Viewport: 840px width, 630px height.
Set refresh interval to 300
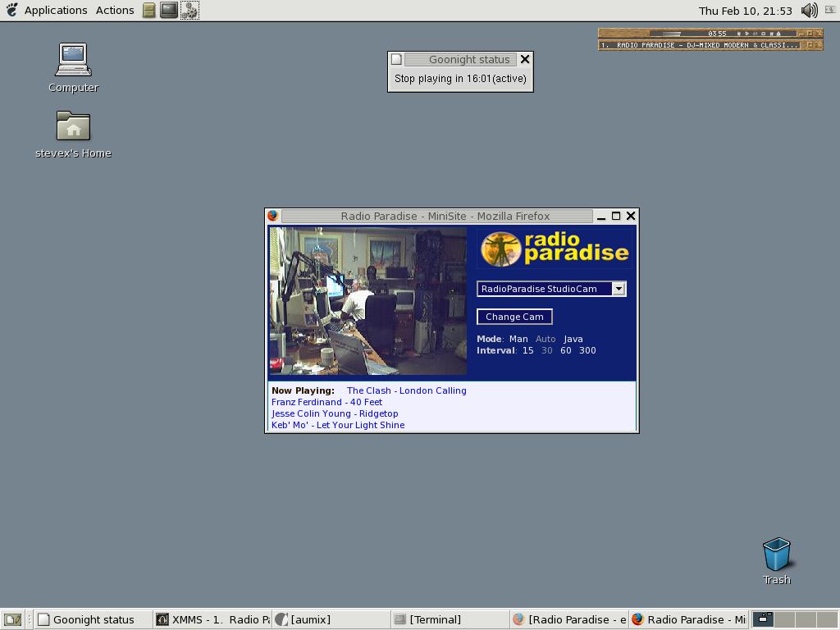coord(587,350)
